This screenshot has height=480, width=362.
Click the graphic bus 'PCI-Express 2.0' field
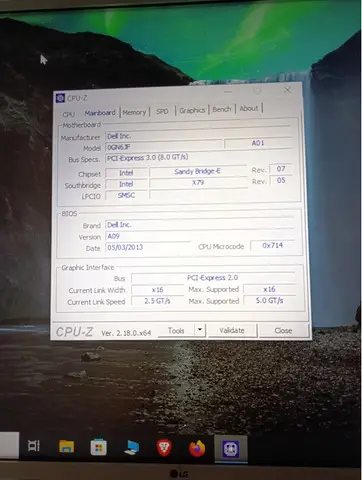[213, 278]
